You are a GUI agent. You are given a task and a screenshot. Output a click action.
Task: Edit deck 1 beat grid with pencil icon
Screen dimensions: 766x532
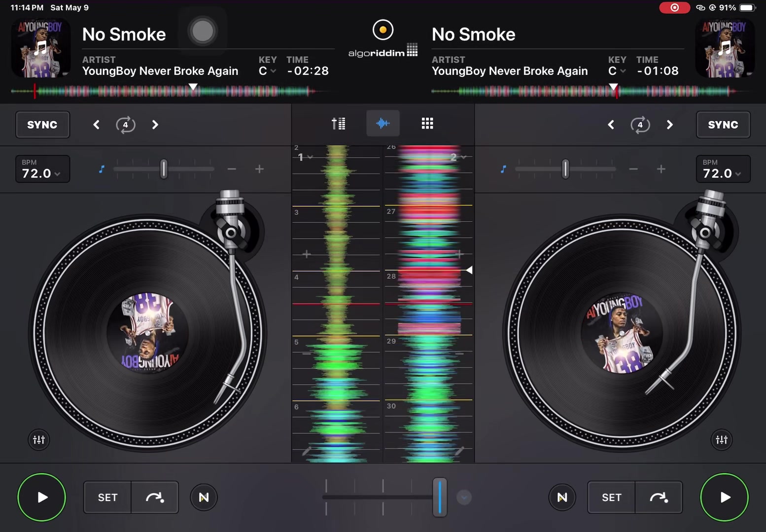307,450
